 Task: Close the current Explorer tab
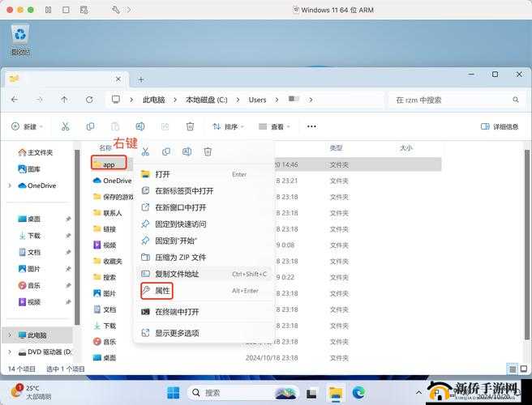(118, 79)
